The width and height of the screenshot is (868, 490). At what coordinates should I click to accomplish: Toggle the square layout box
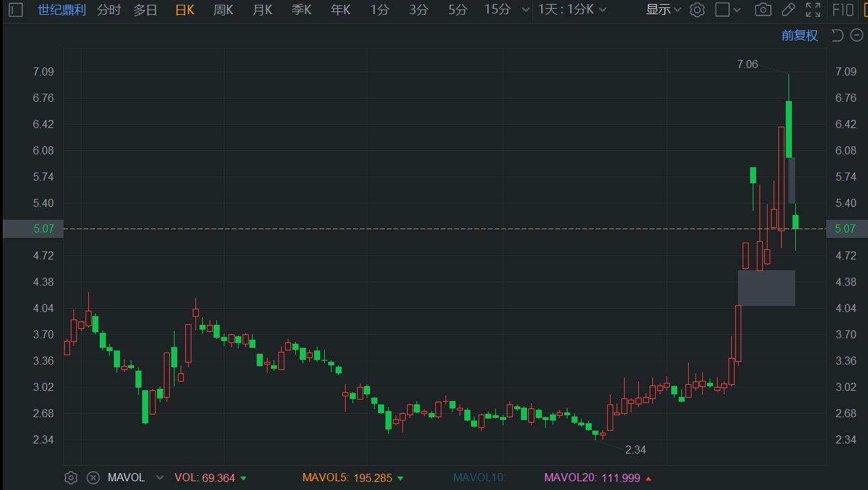pos(722,10)
